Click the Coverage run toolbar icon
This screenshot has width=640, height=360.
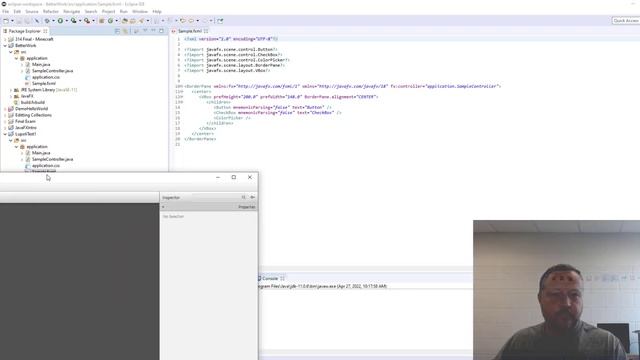pos(73,21)
